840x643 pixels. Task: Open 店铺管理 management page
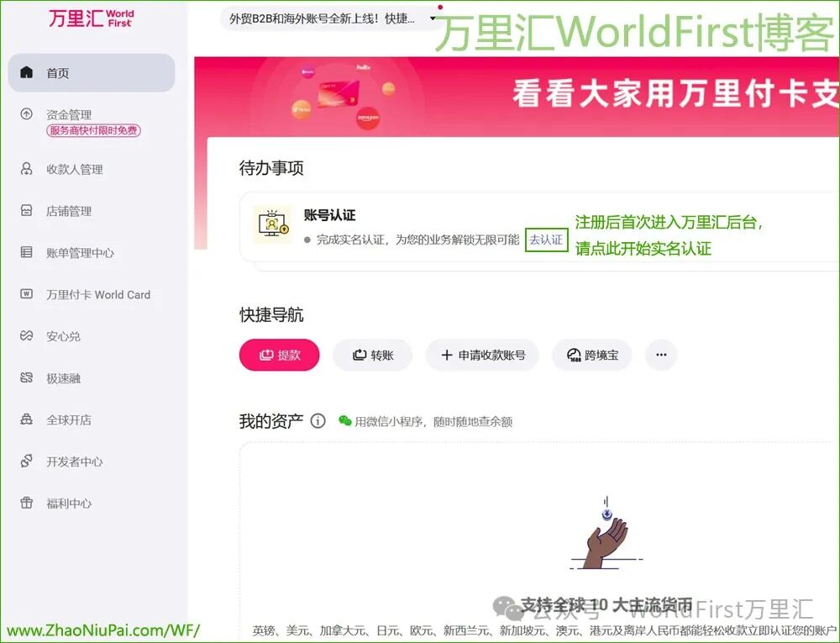[x=68, y=211]
